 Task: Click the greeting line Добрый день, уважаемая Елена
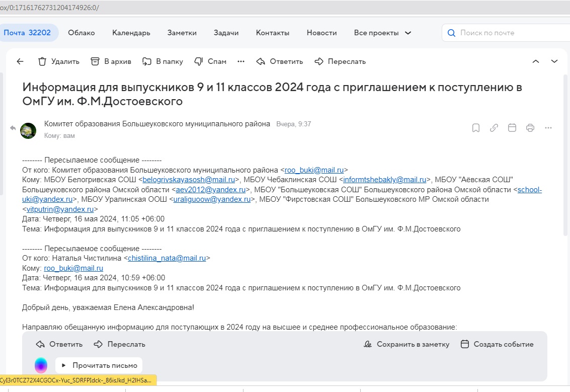pyautogui.click(x=108, y=307)
